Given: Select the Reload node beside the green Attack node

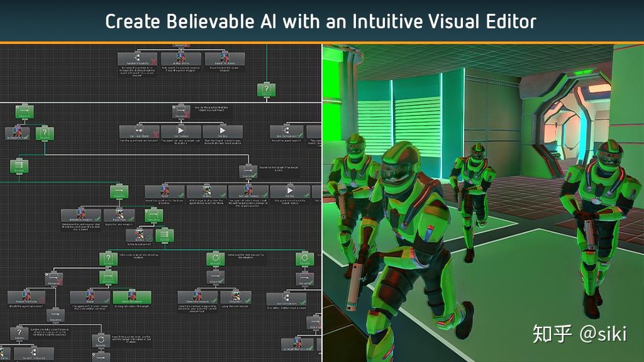Looking at the screenshot, I should tap(90, 298).
